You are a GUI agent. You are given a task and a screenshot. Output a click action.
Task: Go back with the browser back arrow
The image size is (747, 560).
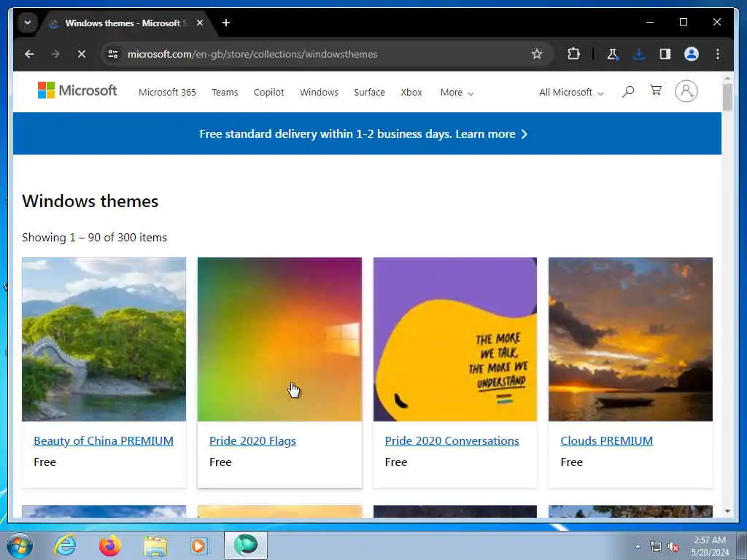click(x=29, y=54)
